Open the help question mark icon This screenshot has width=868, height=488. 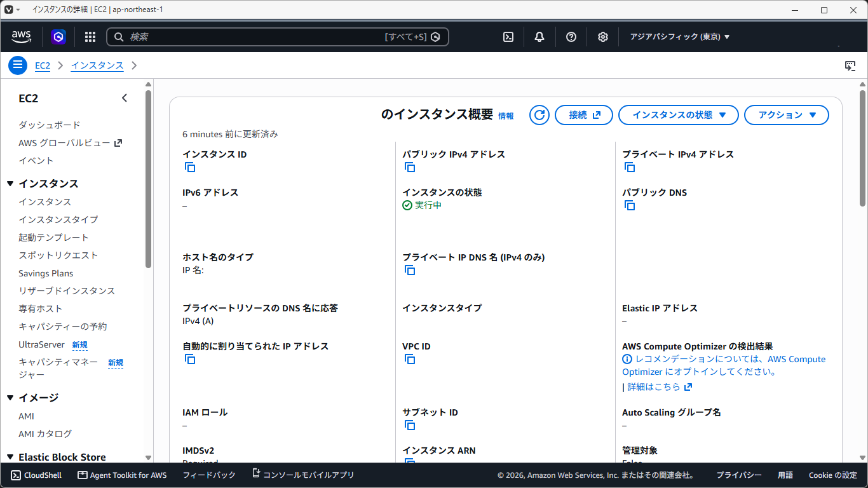click(x=571, y=37)
